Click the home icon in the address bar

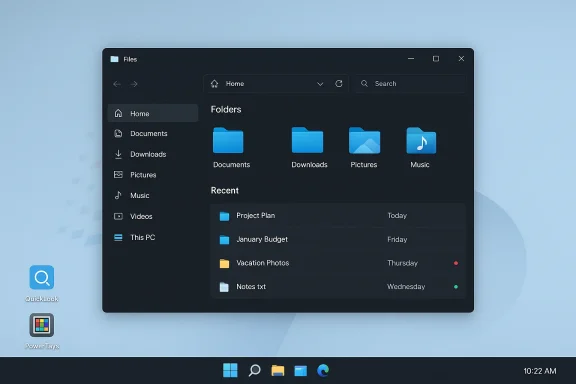point(215,84)
